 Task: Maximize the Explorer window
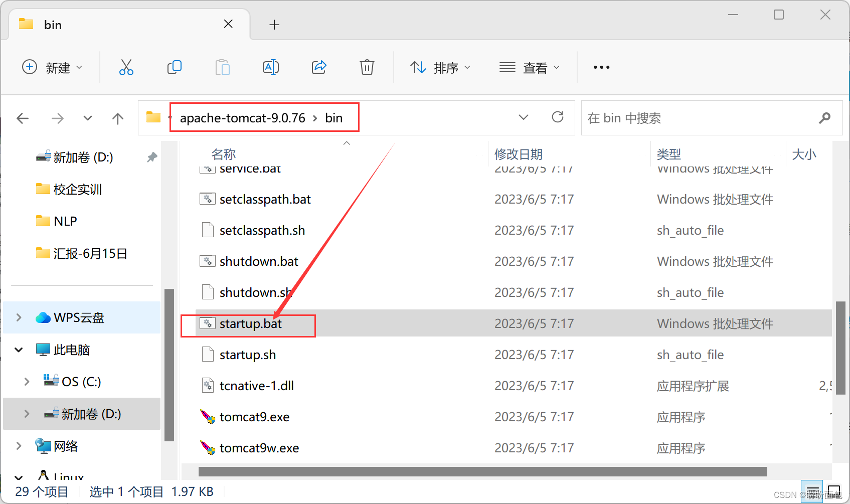pyautogui.click(x=779, y=15)
